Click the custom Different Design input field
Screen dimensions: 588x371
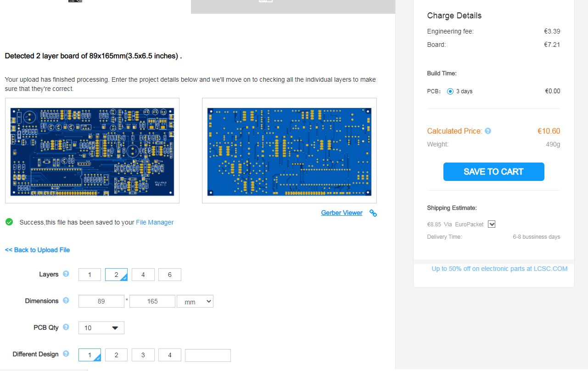208,355
